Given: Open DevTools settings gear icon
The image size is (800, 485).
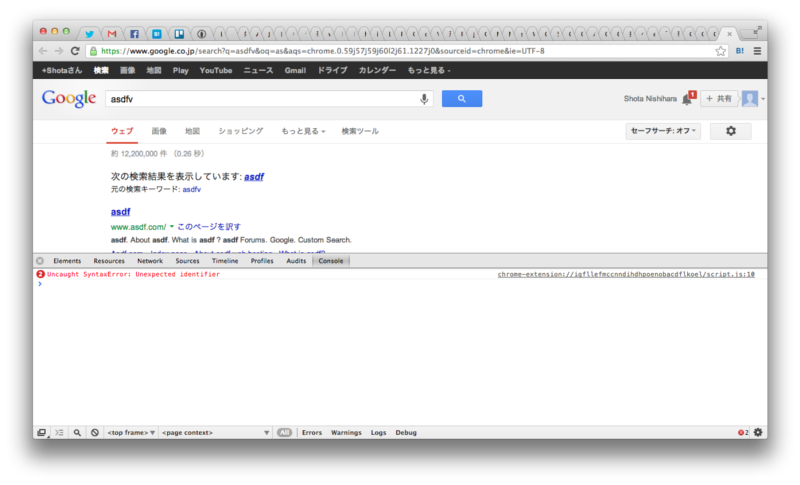Looking at the screenshot, I should point(758,432).
